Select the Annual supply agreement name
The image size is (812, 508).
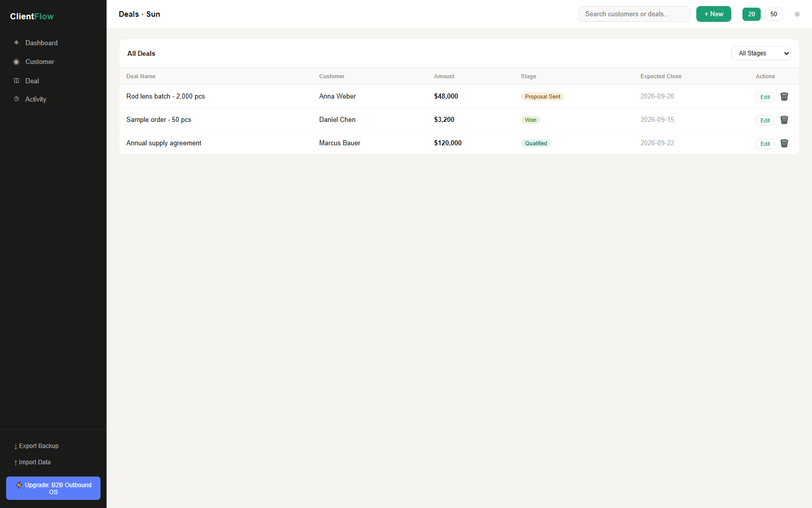[164, 143]
